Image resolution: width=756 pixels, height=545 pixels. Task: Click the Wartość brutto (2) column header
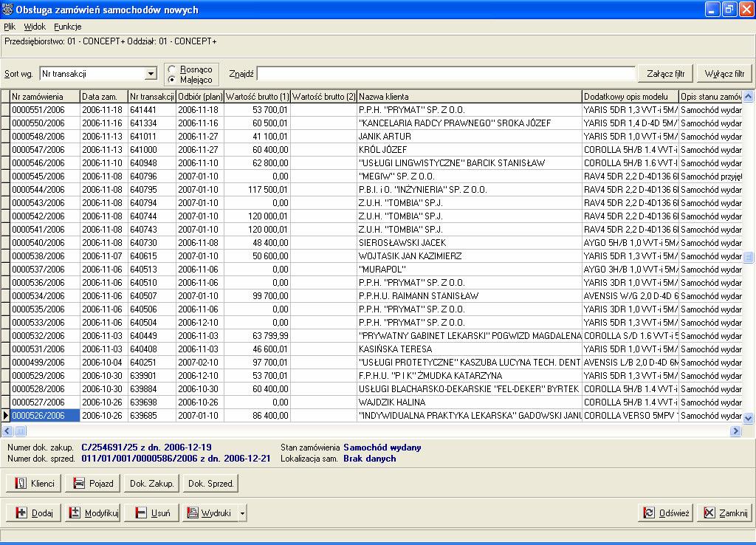[x=323, y=97]
